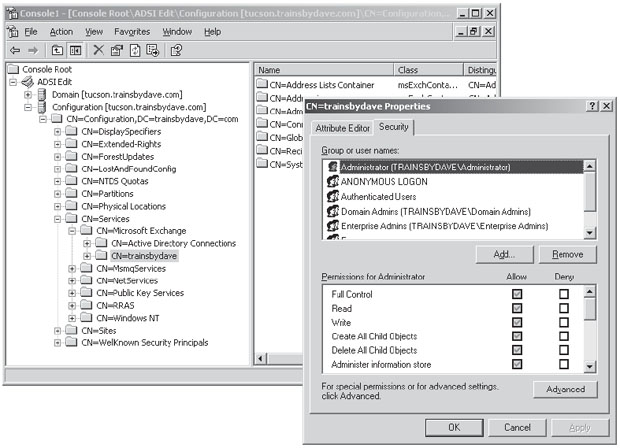This screenshot has width=620, height=448.
Task: Open the Help menu
Action: (212, 32)
